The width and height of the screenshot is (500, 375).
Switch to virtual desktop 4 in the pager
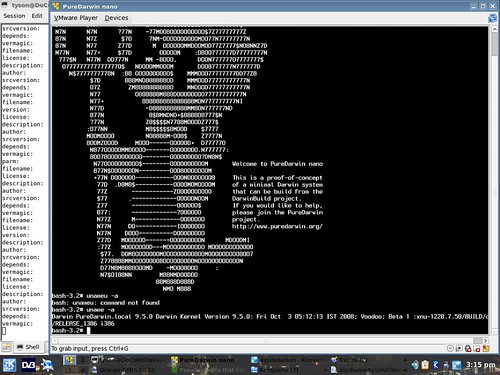83,370
